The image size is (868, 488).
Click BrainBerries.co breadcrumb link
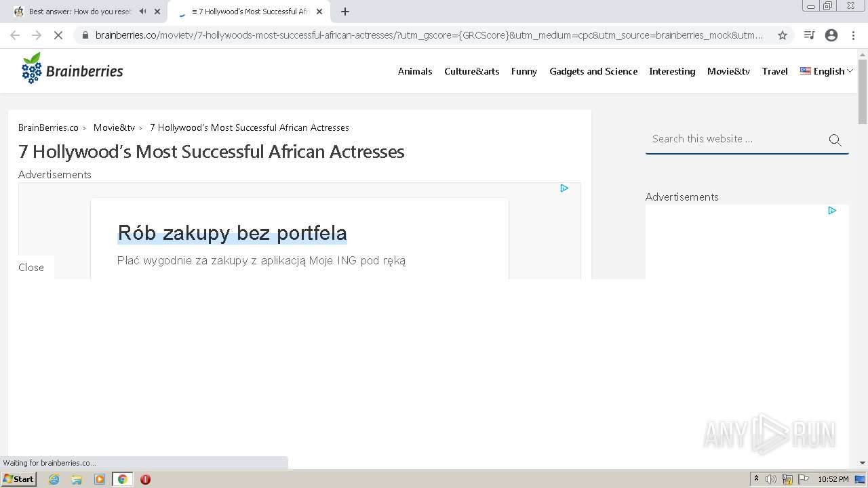click(x=48, y=127)
